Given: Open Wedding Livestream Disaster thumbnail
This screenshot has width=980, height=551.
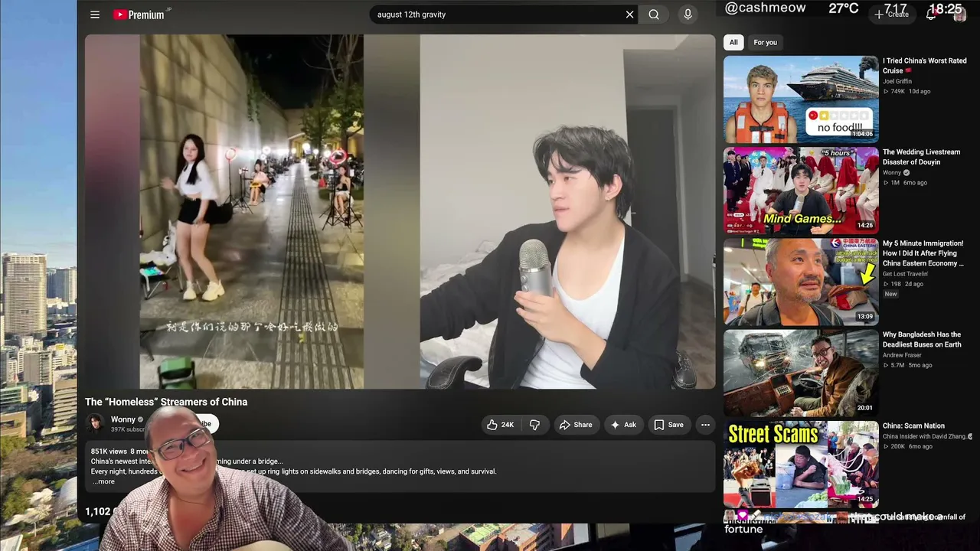Looking at the screenshot, I should point(801,190).
